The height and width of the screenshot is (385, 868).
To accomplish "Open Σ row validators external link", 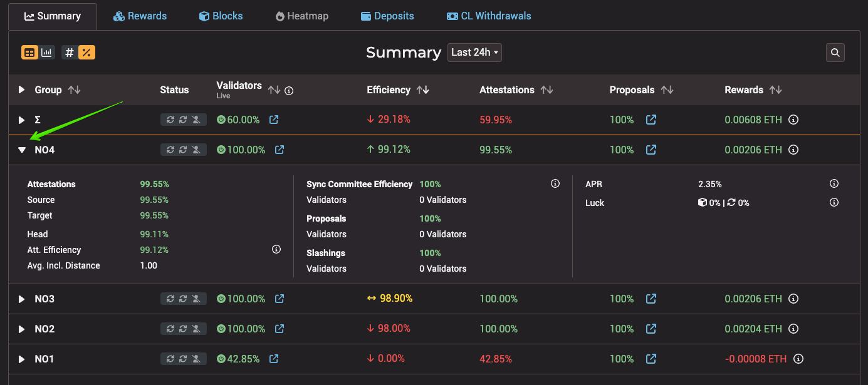I will tap(274, 120).
